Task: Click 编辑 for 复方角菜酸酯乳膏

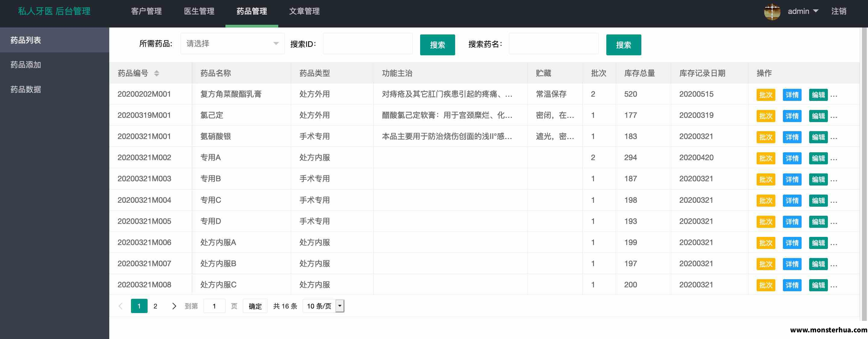Action: tap(819, 95)
